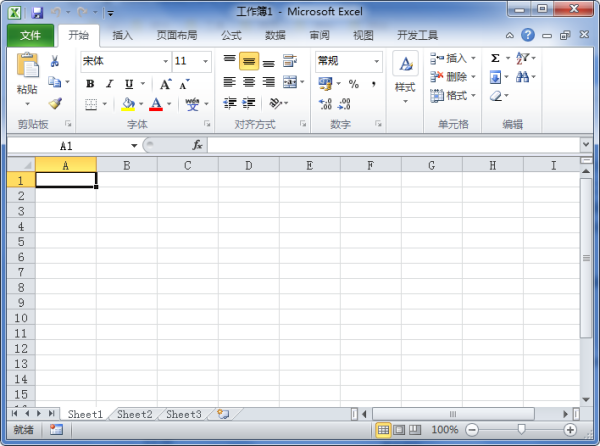This screenshot has width=600, height=446.
Task: Click the phonetic guide wén icon
Action: point(192,104)
